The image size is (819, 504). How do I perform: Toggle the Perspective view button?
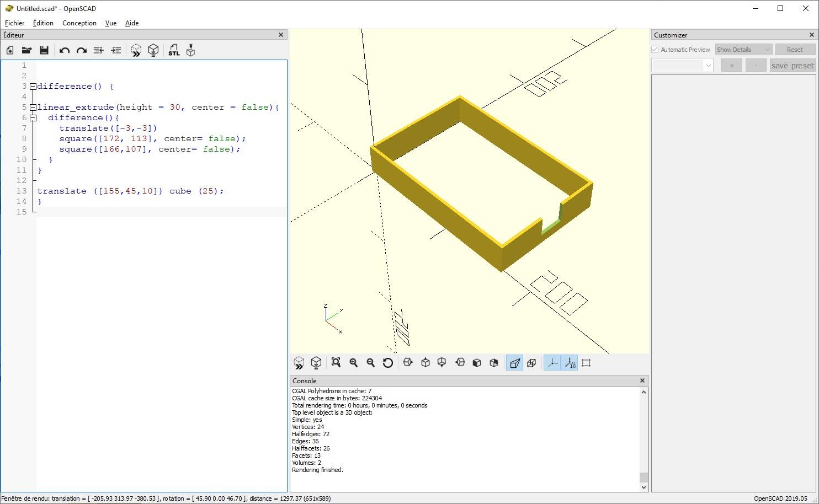[x=514, y=363]
